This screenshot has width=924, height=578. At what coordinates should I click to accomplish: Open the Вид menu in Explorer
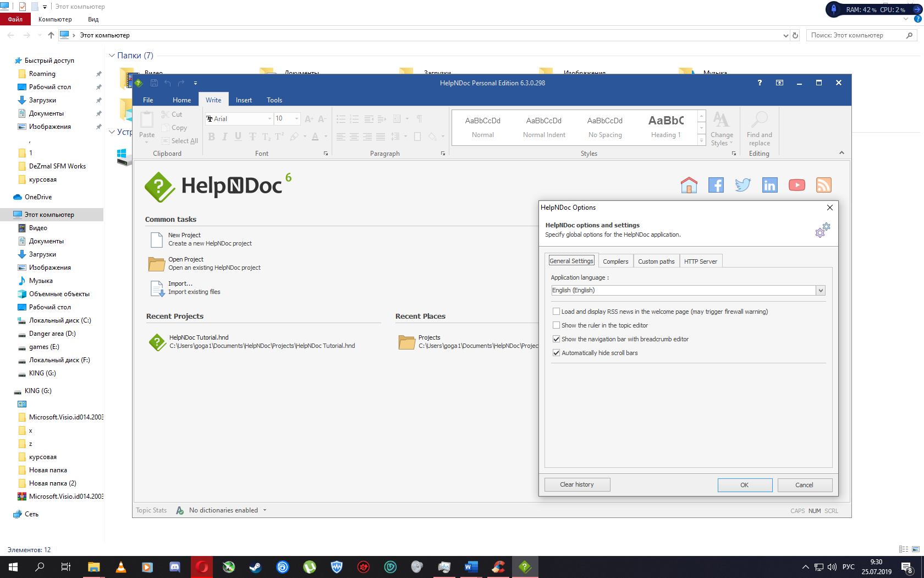point(93,19)
